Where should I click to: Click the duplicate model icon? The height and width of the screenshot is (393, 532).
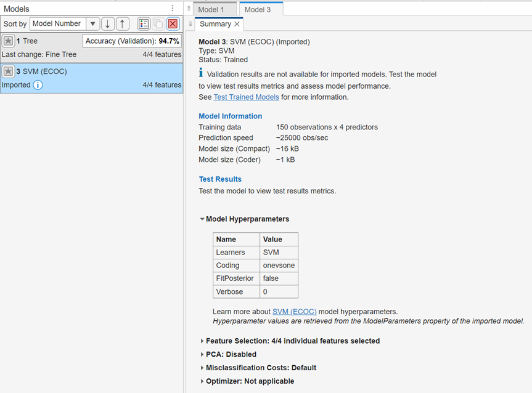click(x=157, y=23)
